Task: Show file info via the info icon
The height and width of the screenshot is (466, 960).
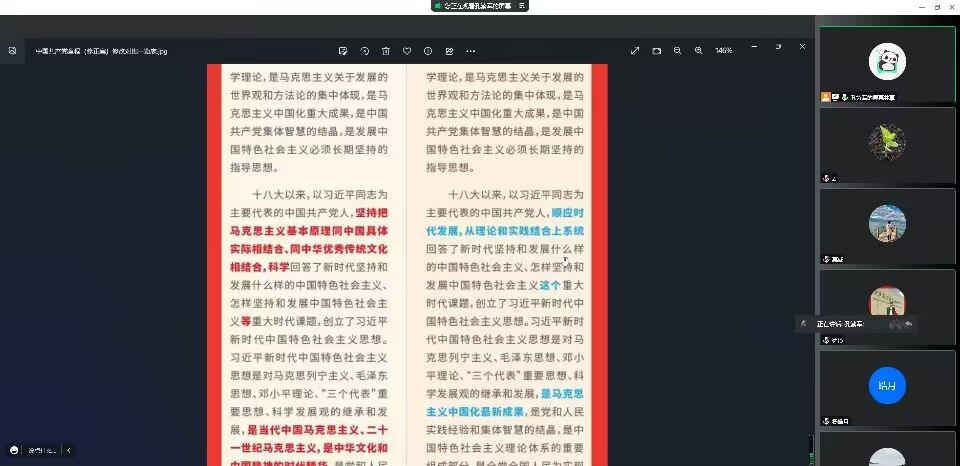Action: point(428,51)
